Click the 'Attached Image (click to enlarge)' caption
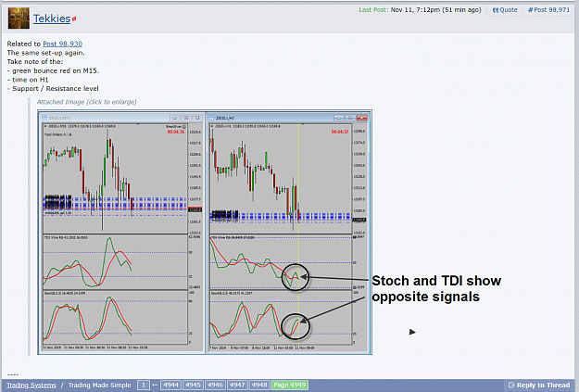This screenshot has width=579, height=392. click(x=87, y=102)
